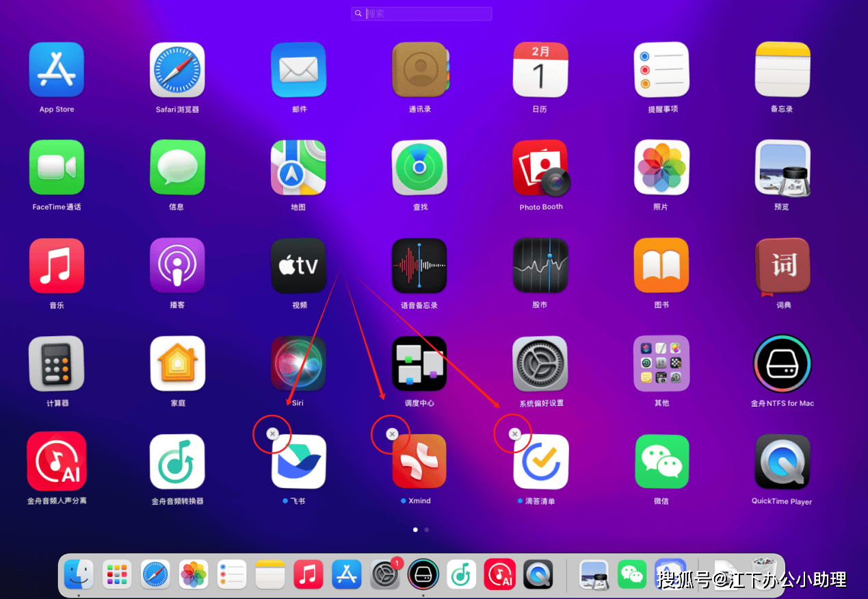Select the first Launchpad page dot
This screenshot has width=868, height=599.
point(416,529)
